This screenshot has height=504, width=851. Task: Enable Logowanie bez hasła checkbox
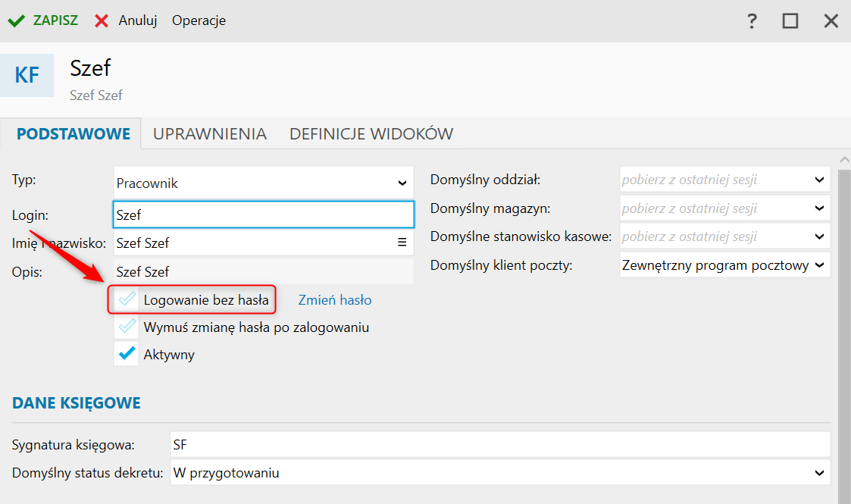tap(127, 299)
